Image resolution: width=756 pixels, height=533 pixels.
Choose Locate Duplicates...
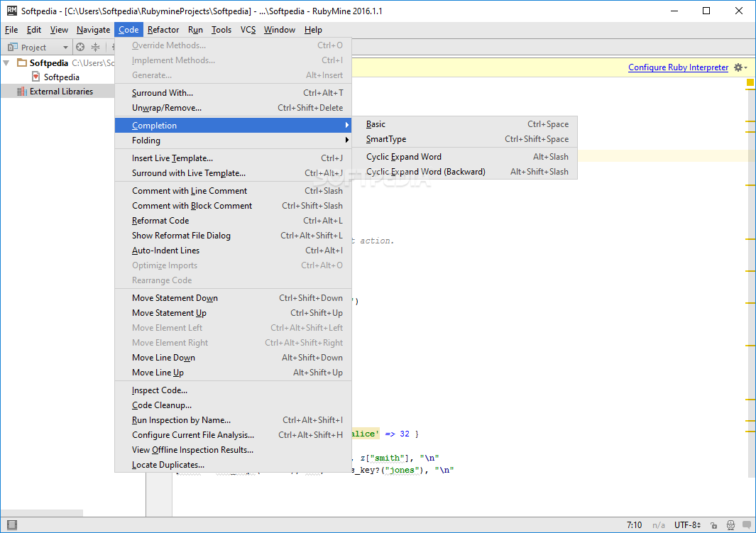[233, 465]
